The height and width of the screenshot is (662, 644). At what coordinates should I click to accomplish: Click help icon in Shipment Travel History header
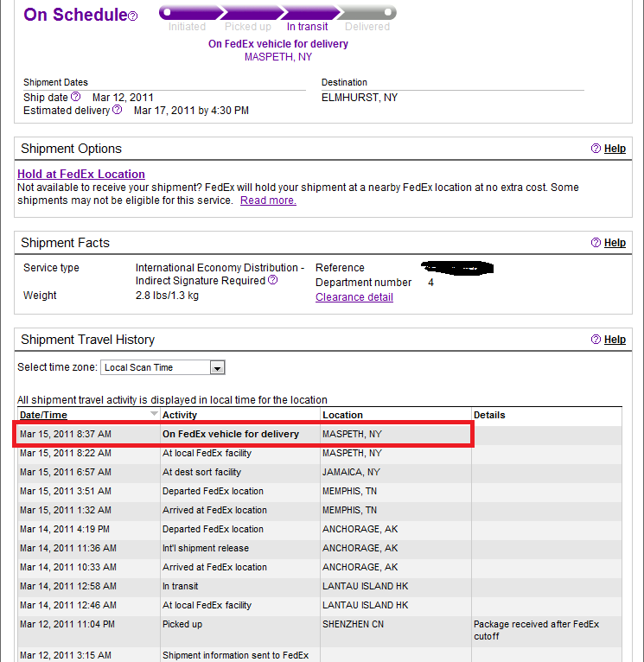596,339
